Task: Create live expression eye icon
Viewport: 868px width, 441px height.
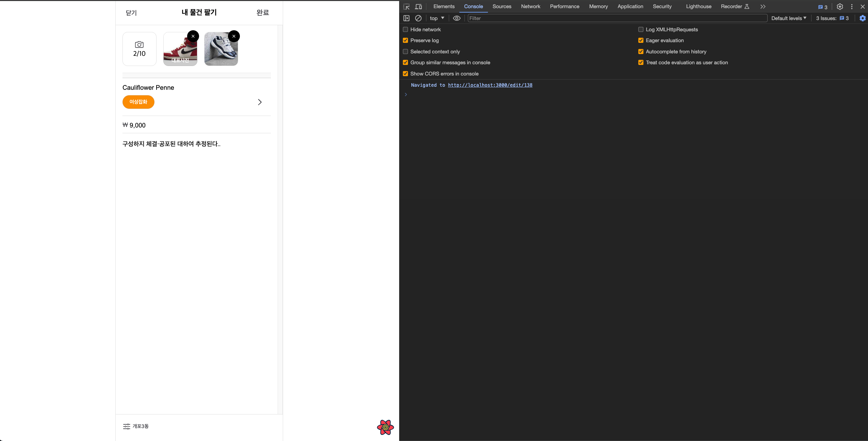Action: click(457, 18)
